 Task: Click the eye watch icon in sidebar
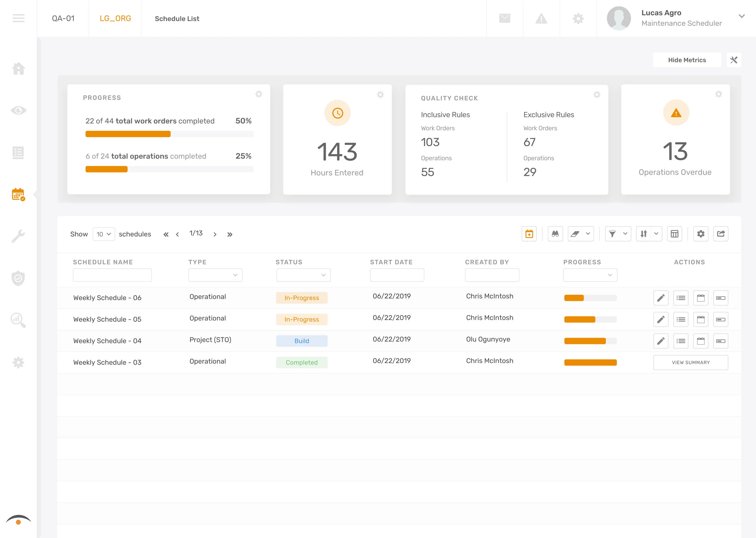[x=18, y=110]
